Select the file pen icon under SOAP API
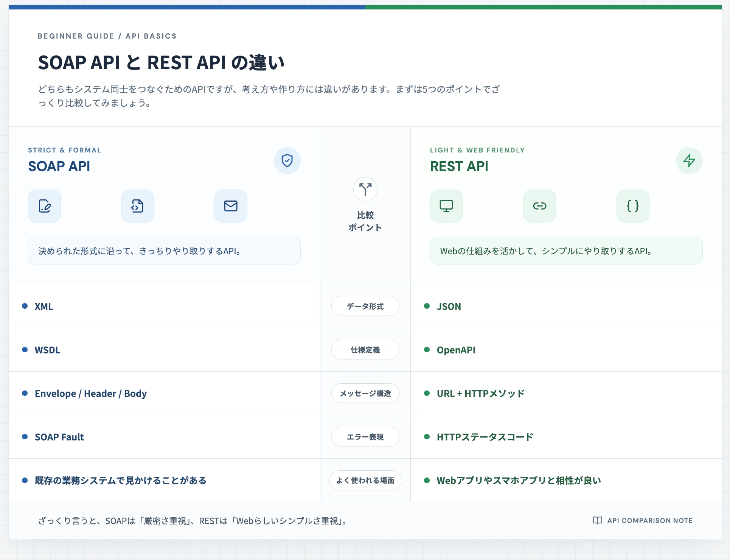This screenshot has height=560, width=730. point(45,206)
